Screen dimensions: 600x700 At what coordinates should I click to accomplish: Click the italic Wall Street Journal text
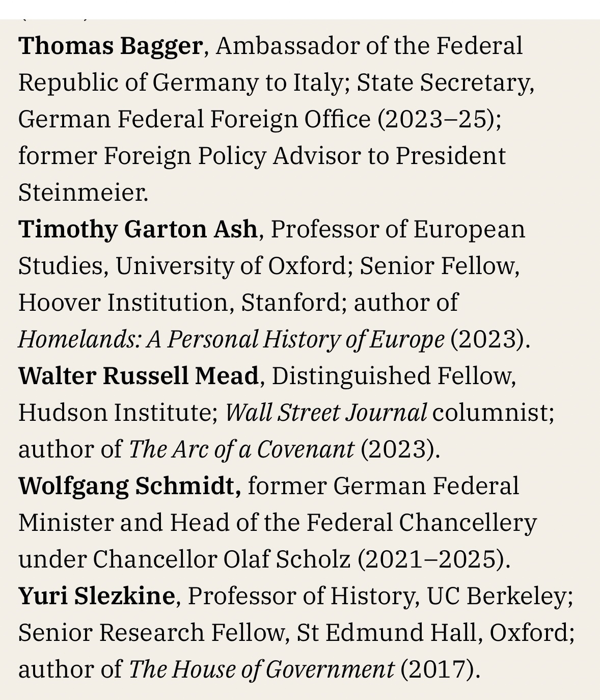326,413
